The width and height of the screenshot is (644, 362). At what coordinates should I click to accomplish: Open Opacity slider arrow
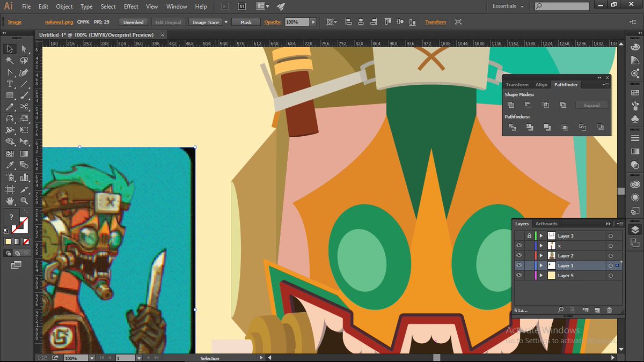313,22
